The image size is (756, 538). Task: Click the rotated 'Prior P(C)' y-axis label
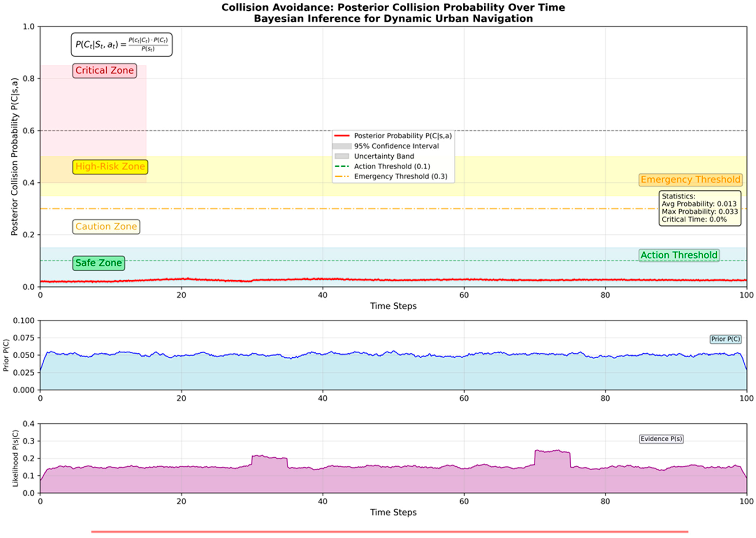coord(6,355)
